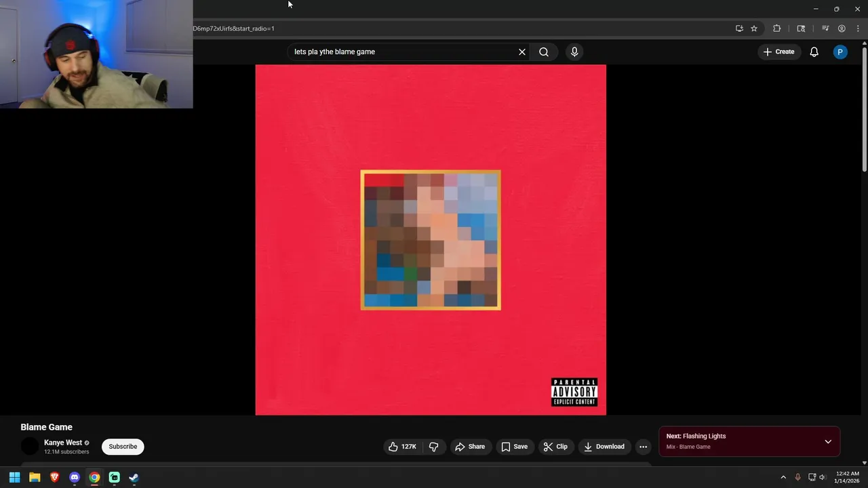Create a clip with Clip button
Screen dimensions: 868x488
coord(555,447)
